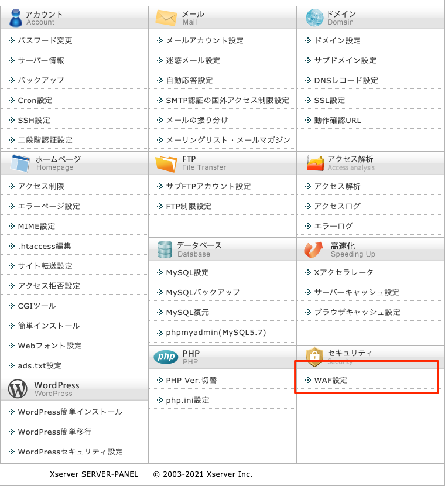Open WAF設定 link
Screen dimensions: 448x489
pyautogui.click(x=331, y=380)
